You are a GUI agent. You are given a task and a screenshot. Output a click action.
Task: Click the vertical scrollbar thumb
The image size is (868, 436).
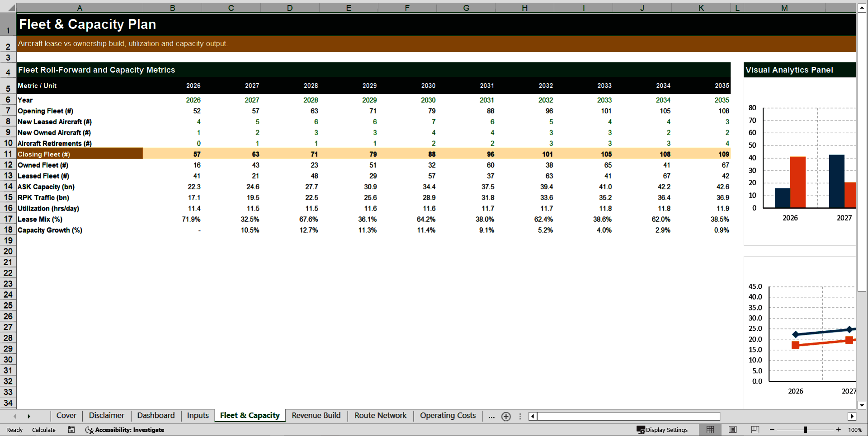pyautogui.click(x=862, y=151)
